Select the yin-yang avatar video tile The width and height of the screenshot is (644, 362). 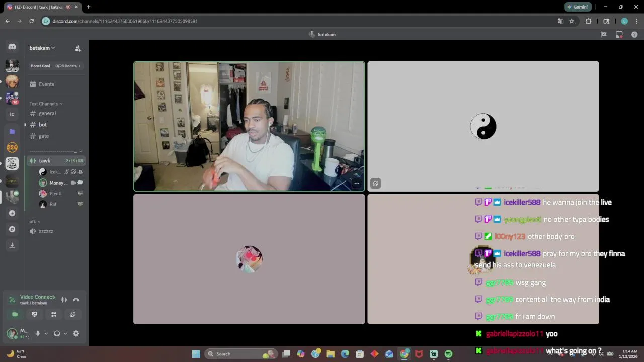tap(483, 126)
